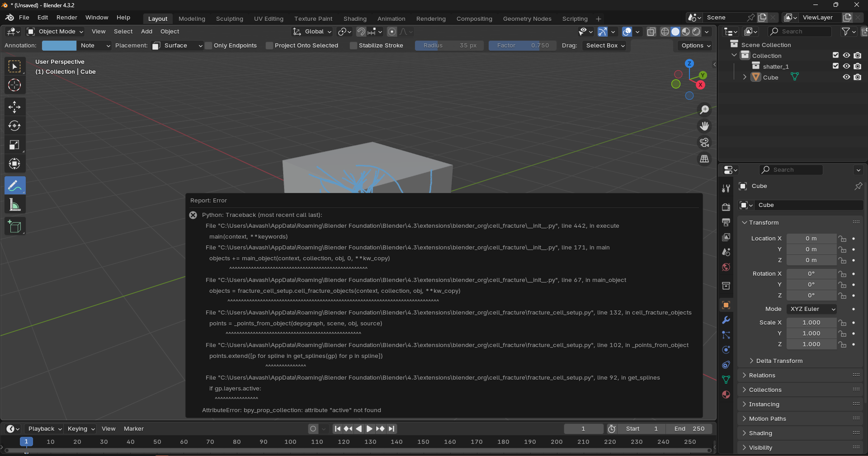Open the timeline Marker menu

point(134,429)
